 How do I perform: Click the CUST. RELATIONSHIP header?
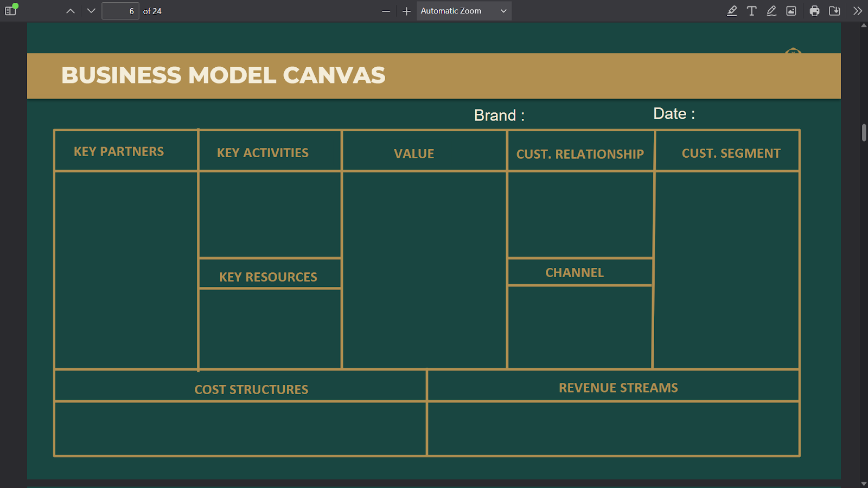point(580,155)
